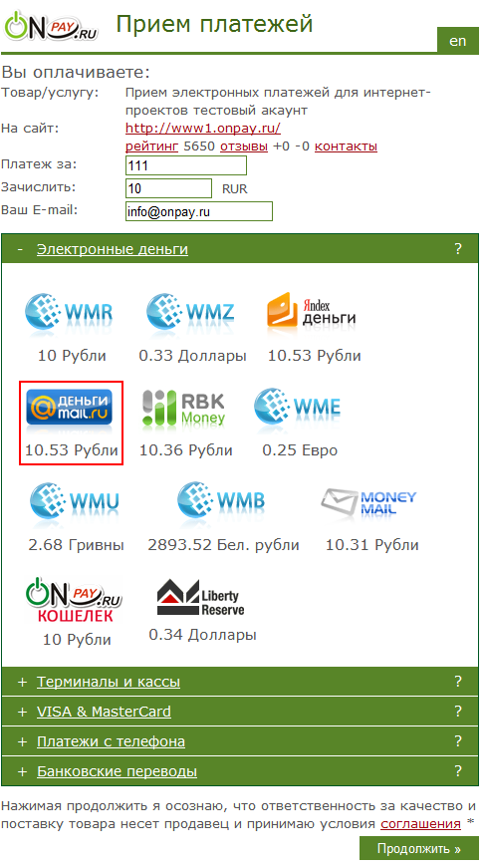The width and height of the screenshot is (484, 868).
Task: Collapse the Электронные деньги section
Action: 113,250
